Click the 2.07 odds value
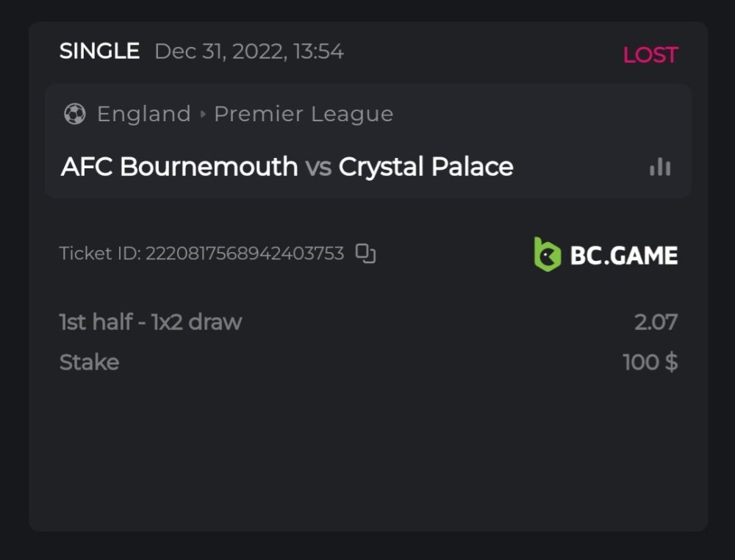The height and width of the screenshot is (560, 735). click(656, 322)
